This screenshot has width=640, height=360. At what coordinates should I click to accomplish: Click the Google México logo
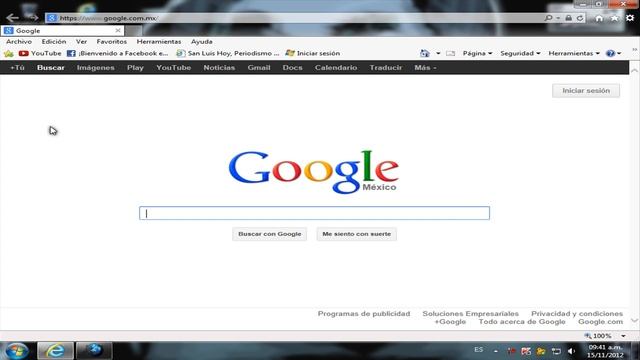(313, 172)
